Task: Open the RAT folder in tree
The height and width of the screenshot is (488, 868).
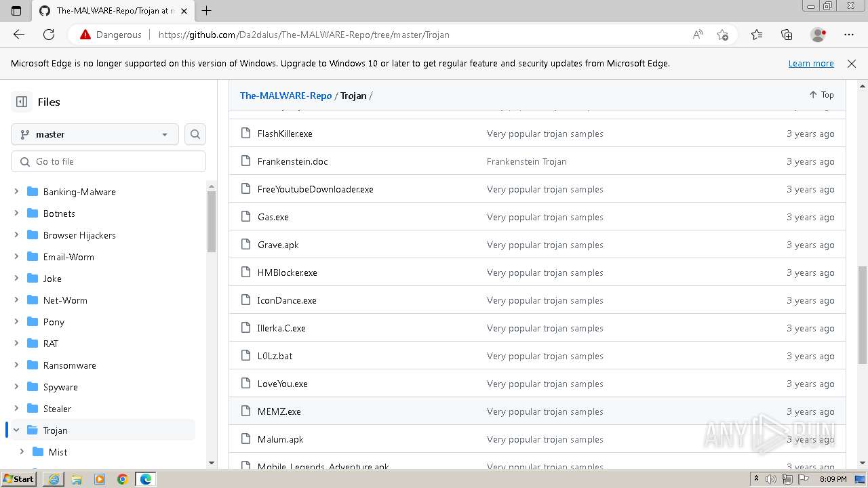Action: click(x=51, y=344)
